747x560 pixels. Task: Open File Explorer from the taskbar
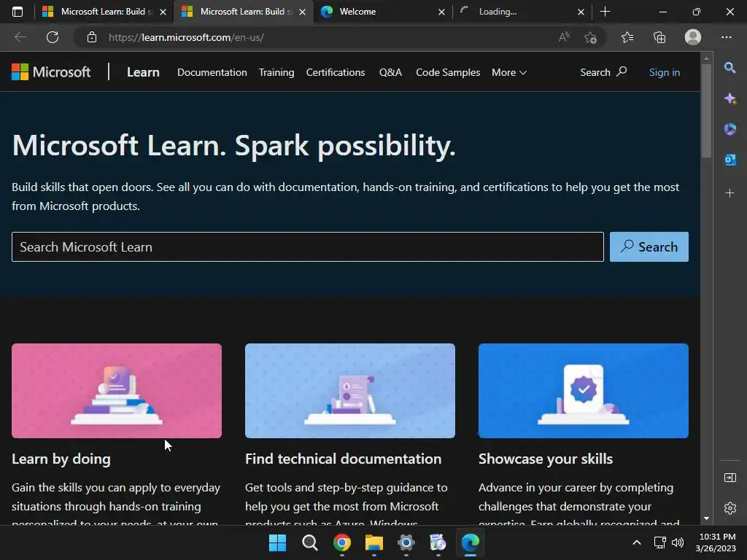[x=374, y=542]
